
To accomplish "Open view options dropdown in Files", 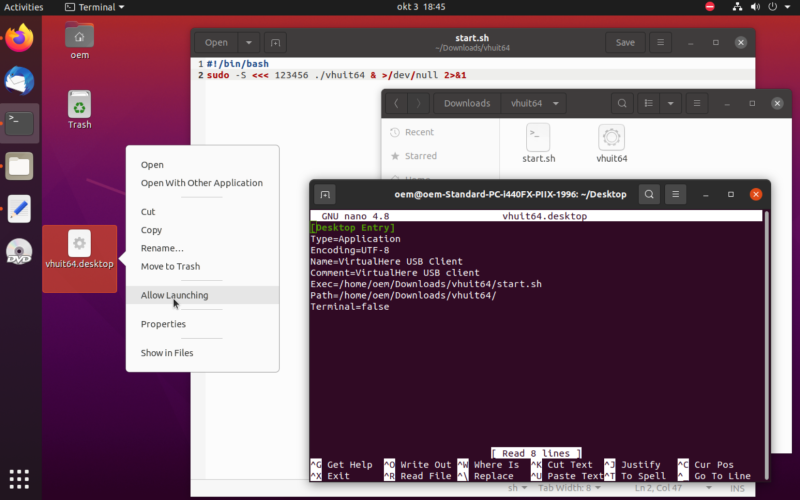I will (x=670, y=104).
